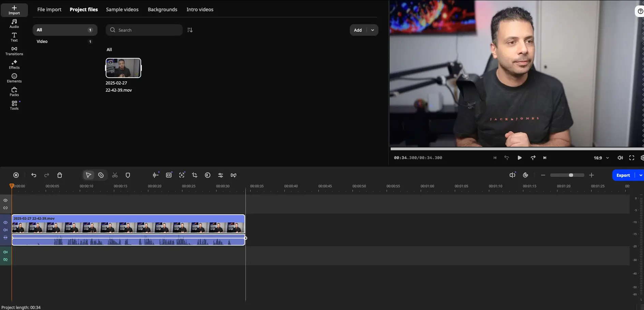This screenshot has width=644, height=310.
Task: Expand the Add button dropdown
Action: (372, 30)
